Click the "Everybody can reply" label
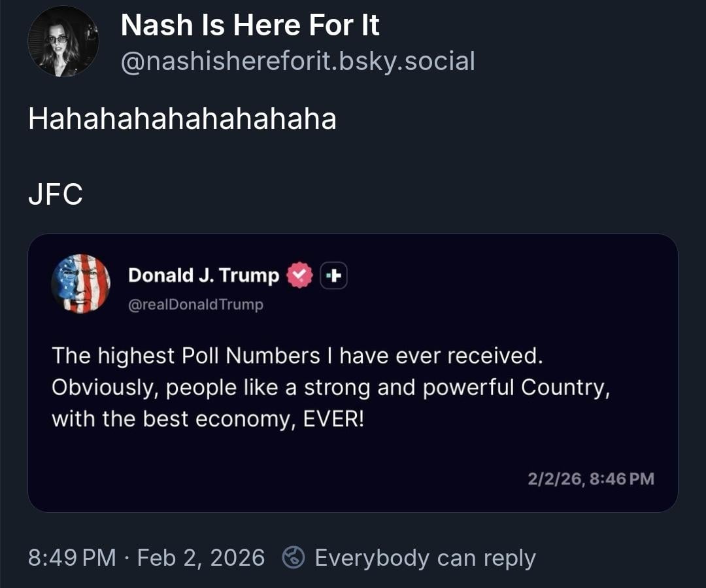The width and height of the screenshot is (706, 588). tap(425, 558)
